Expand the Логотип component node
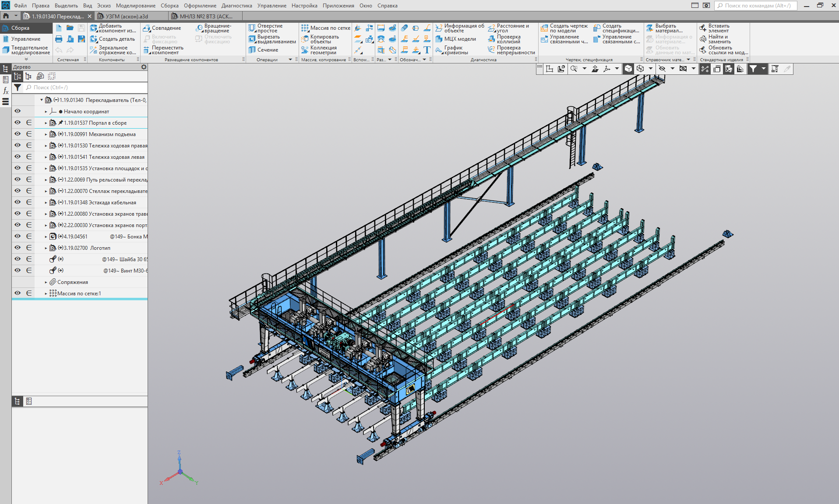This screenshot has width=839, height=504. click(x=46, y=248)
